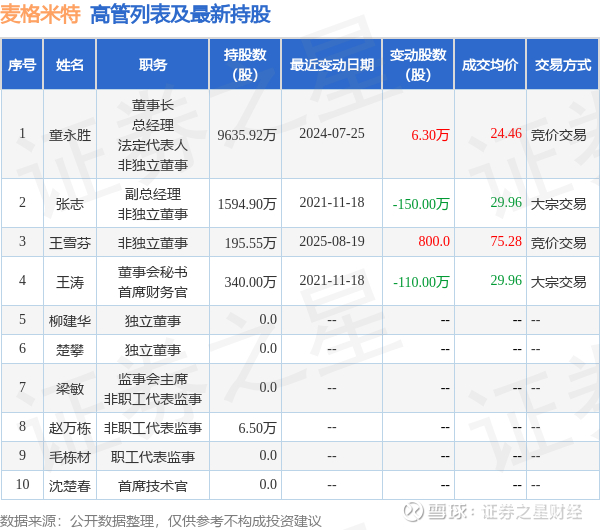The image size is (600, 530).
Task: Click 非职工代表监事 in 赵万栋's row
Action: pyautogui.click(x=153, y=428)
